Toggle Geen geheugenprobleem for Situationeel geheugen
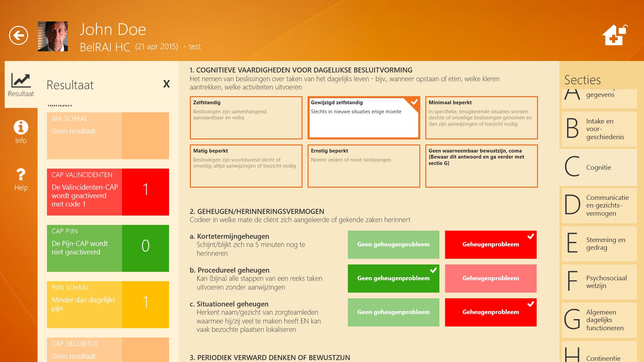Screen dimensions: 644x362 (393, 312)
